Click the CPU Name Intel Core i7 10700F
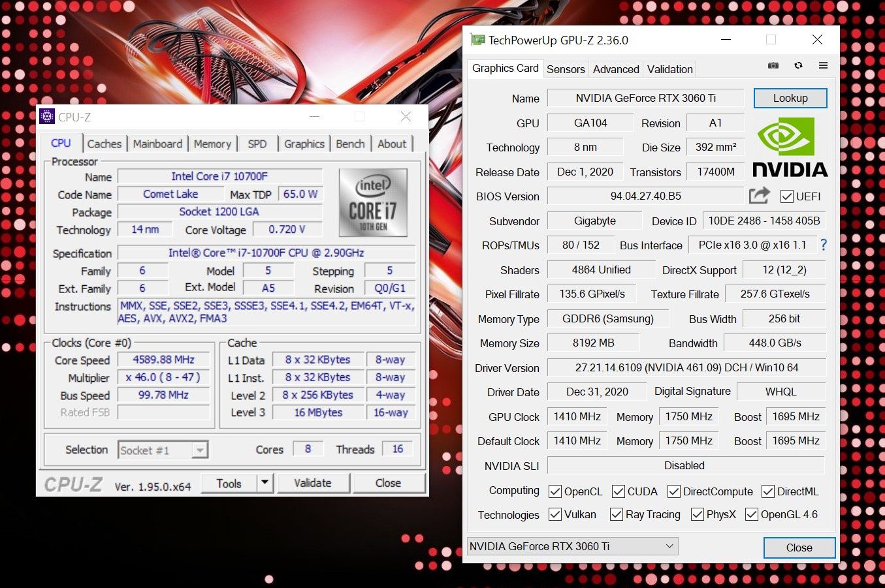Image resolution: width=885 pixels, height=588 pixels. coord(219,176)
